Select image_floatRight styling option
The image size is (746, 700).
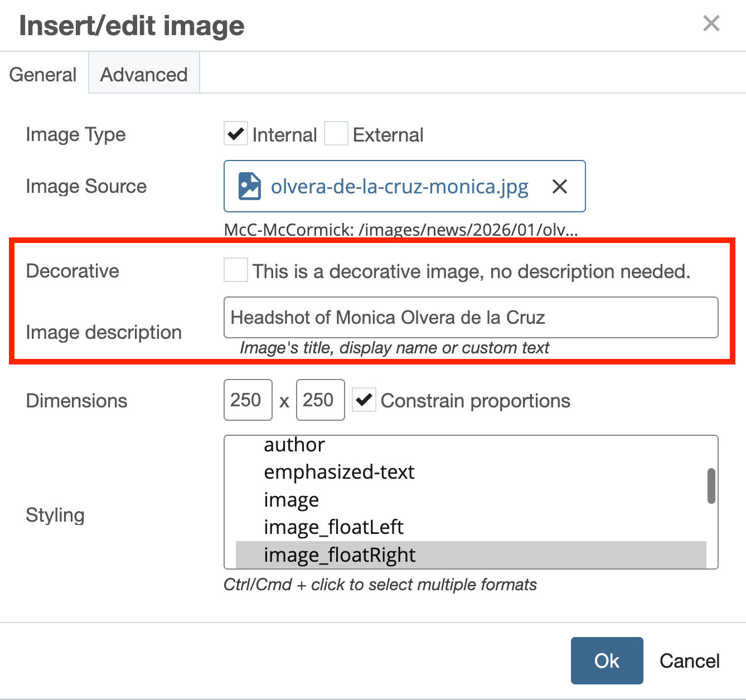(x=340, y=555)
